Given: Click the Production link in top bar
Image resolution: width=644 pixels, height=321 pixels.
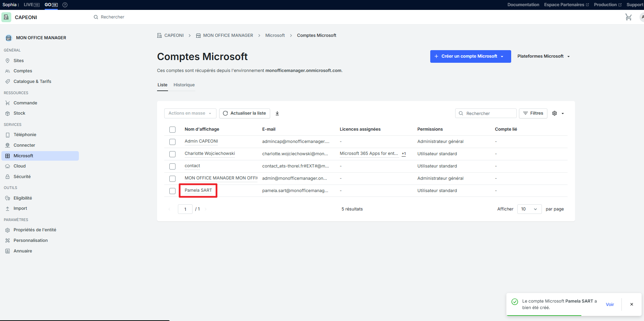Looking at the screenshot, I should click(607, 5).
